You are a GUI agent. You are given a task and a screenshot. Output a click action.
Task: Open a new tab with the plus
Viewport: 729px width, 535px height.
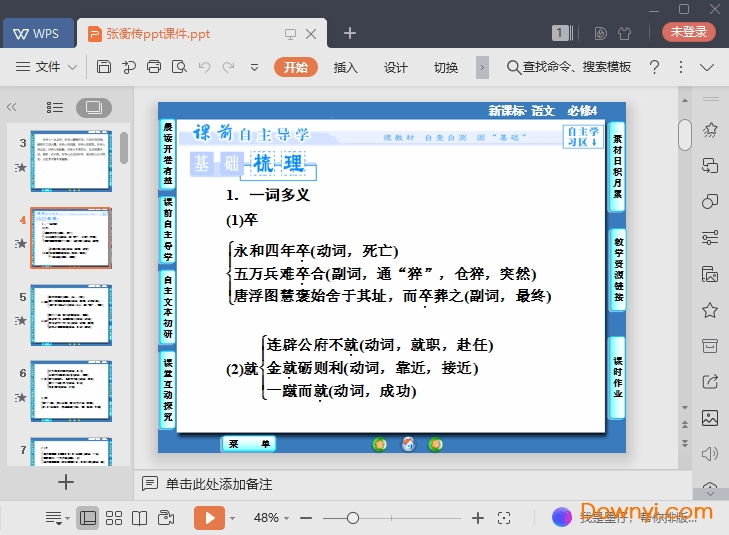point(350,33)
